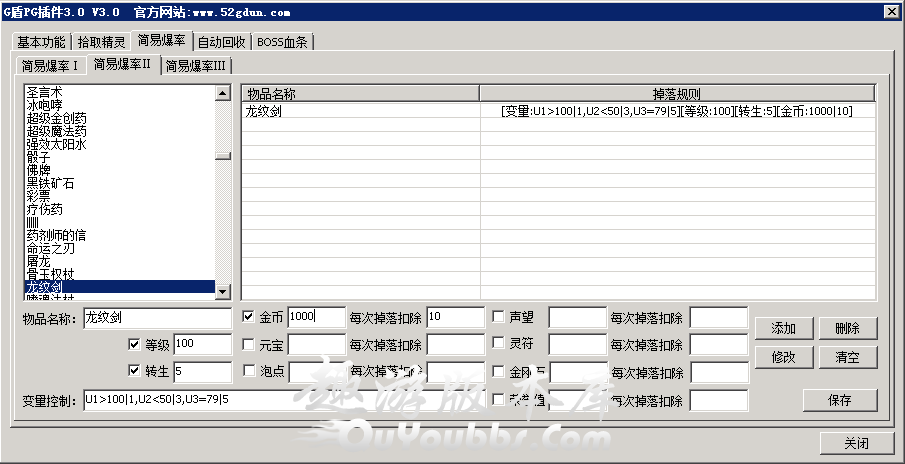The image size is (905, 464).
Task: Select 屠龙 in the item list
Action: 40,261
